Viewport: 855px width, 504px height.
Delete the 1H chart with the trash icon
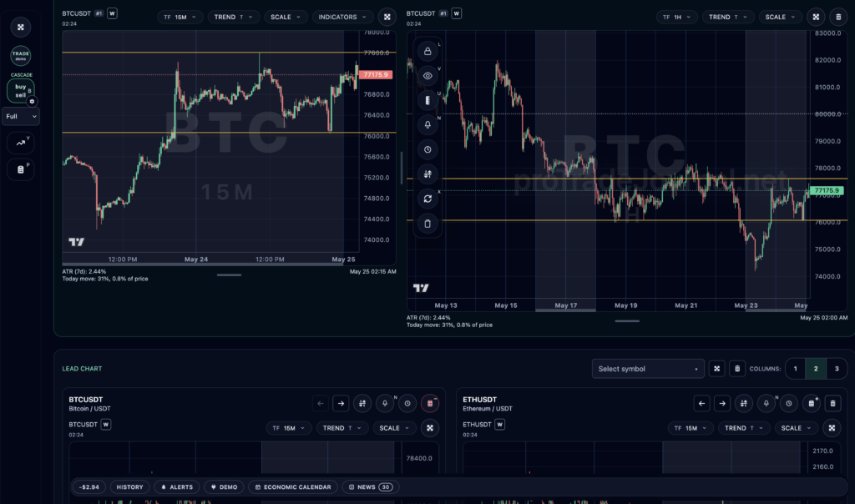[x=838, y=17]
